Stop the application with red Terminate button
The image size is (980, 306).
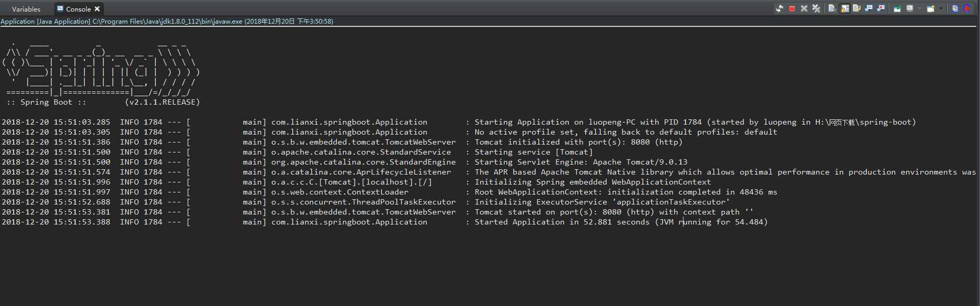[x=792, y=8]
